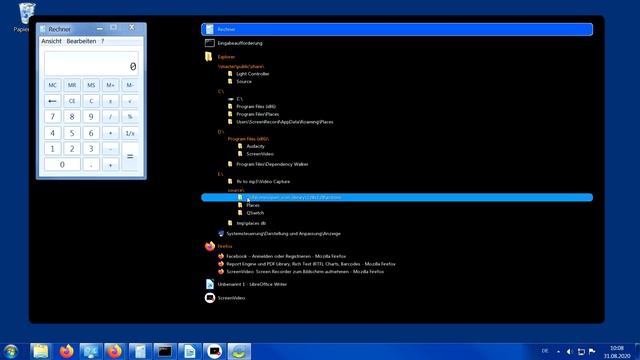Click the DE language indicator in tray
Screen dimensions: 640x360
point(544,351)
